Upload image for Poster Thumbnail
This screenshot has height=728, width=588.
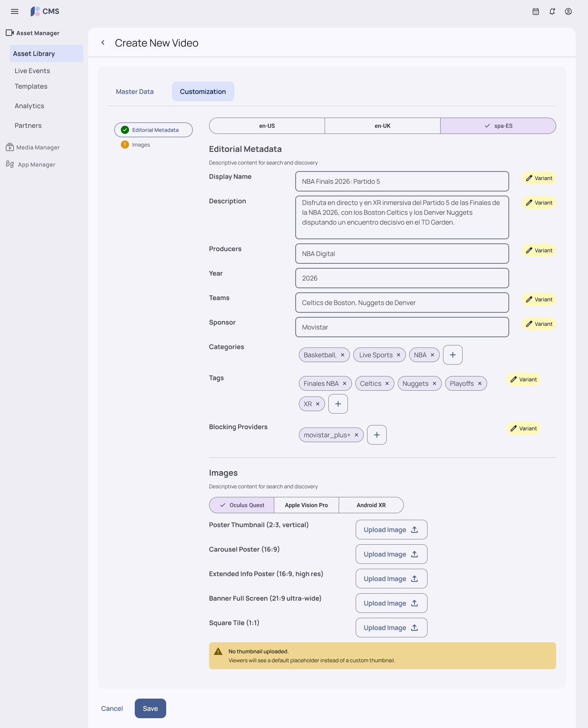pos(392,530)
